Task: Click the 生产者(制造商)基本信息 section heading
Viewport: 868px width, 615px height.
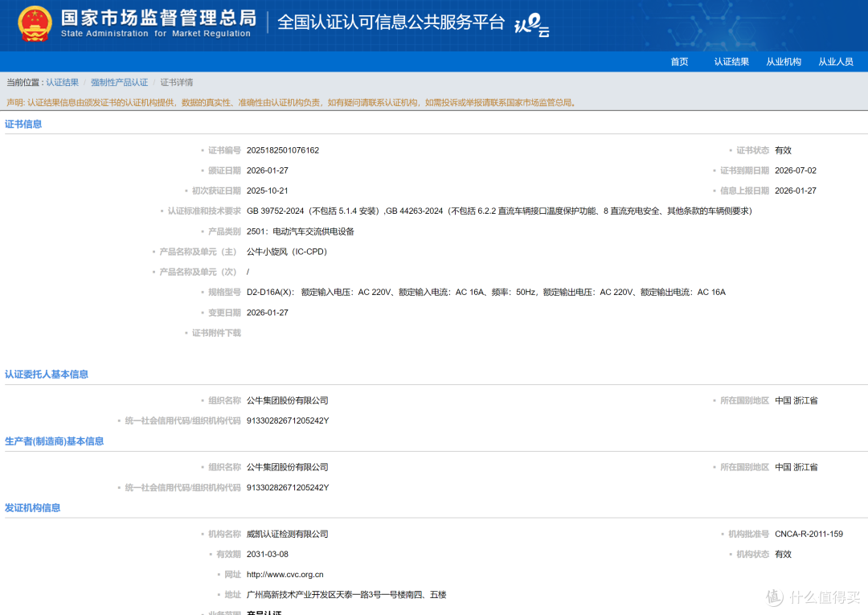Action: (x=55, y=441)
